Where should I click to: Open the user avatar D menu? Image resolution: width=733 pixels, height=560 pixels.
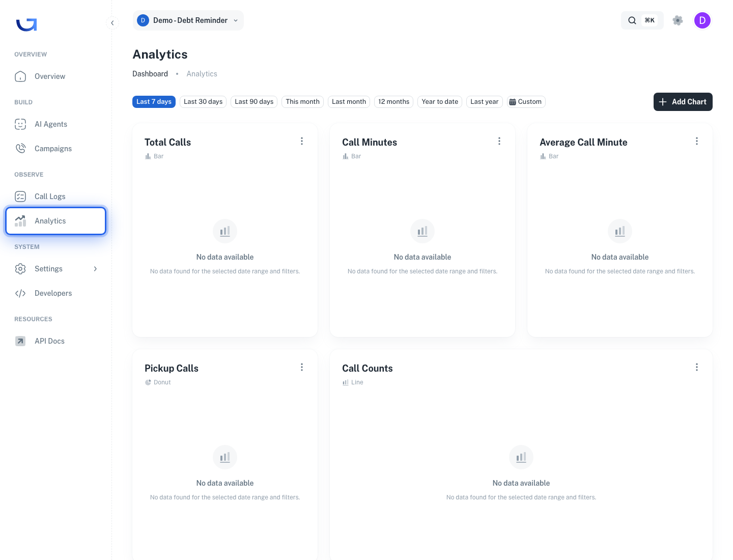702,20
